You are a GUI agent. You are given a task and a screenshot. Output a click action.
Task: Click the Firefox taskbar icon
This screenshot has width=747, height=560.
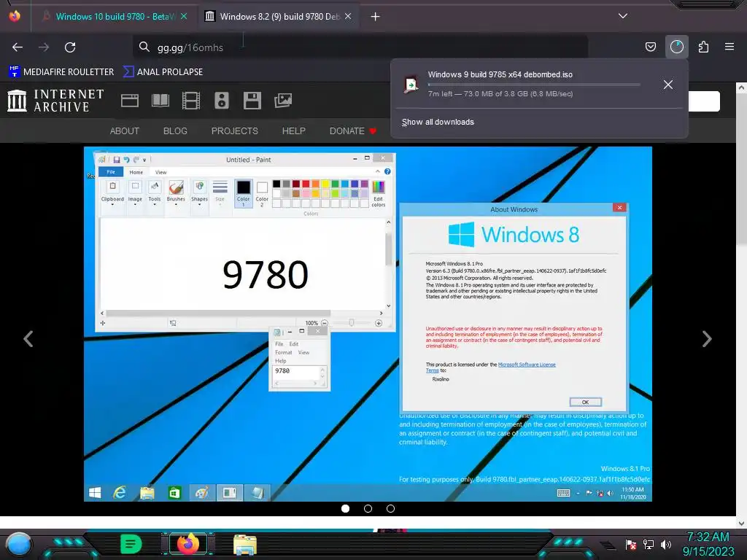188,544
